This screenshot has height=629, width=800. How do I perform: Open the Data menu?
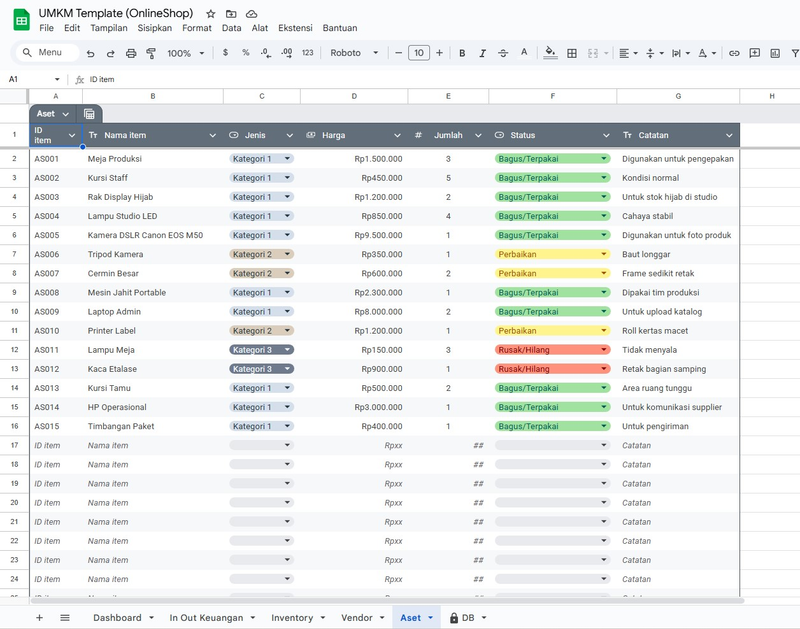[231, 28]
